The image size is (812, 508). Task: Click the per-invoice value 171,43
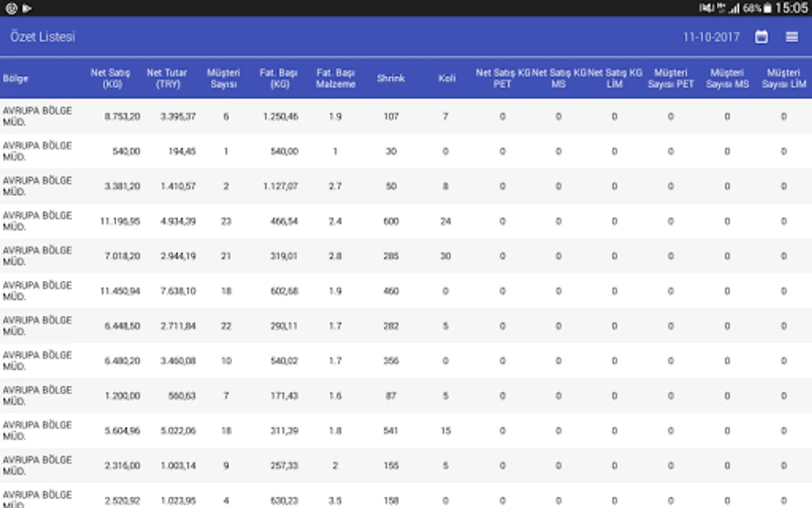point(284,396)
